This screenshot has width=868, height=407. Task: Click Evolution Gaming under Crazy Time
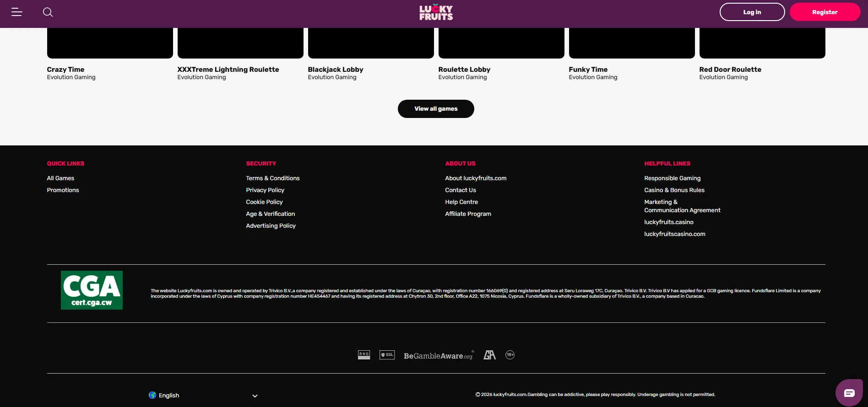pos(71,77)
